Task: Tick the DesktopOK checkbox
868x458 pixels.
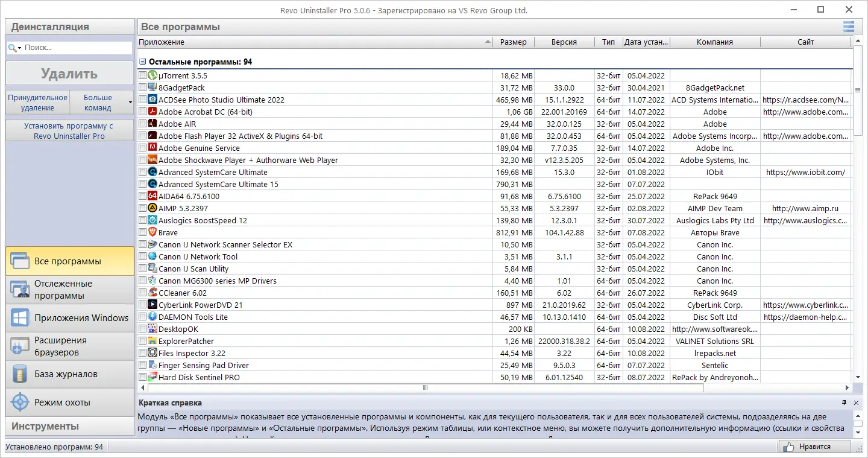Action: pos(142,329)
